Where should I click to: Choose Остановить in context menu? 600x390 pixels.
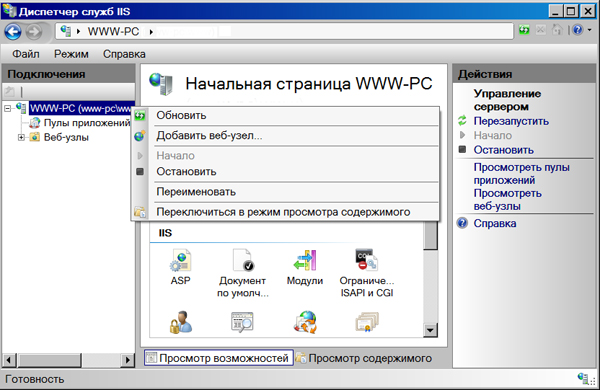285,171
